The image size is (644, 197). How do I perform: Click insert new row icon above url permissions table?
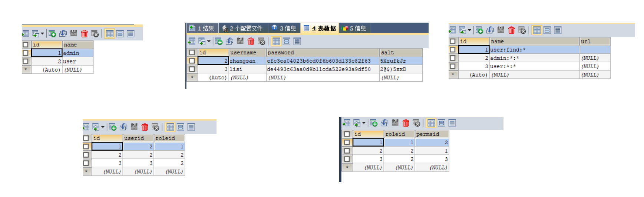click(x=479, y=30)
